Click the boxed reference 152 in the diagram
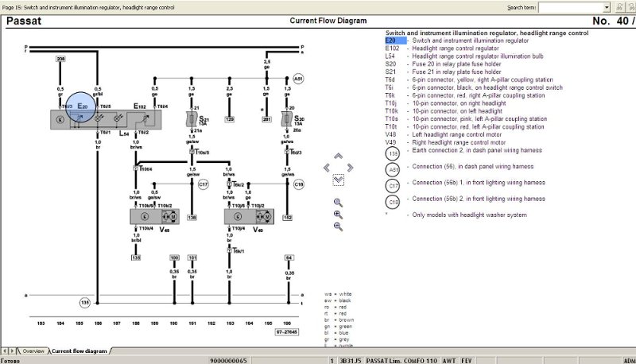The height and width of the screenshot is (364, 636). [287, 218]
